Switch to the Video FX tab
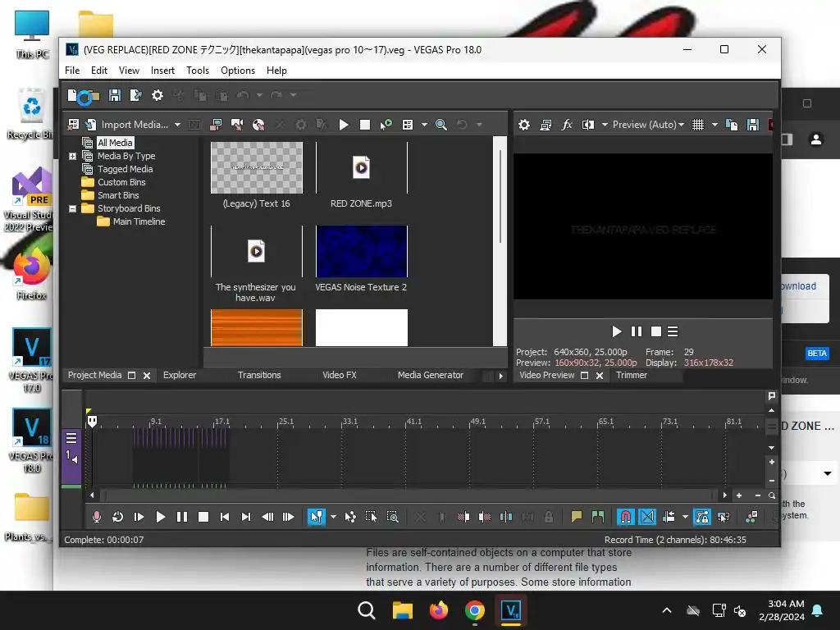The image size is (840, 630). [x=339, y=375]
